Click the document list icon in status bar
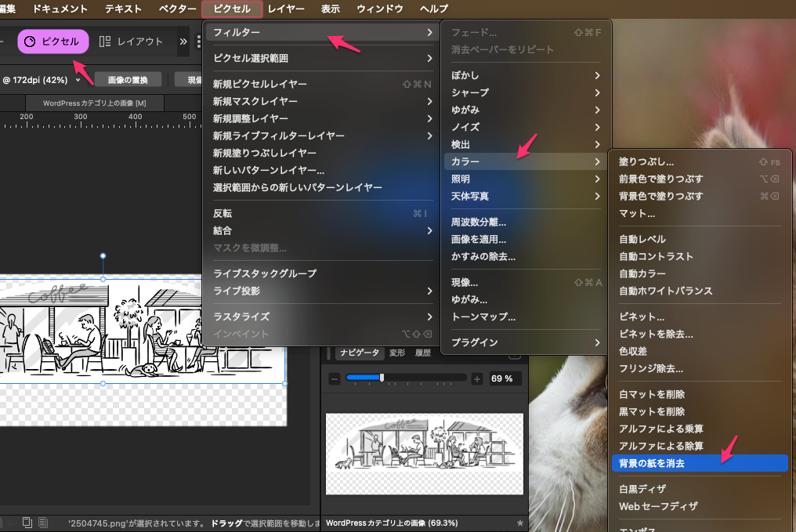The width and height of the screenshot is (796, 532). (x=43, y=523)
